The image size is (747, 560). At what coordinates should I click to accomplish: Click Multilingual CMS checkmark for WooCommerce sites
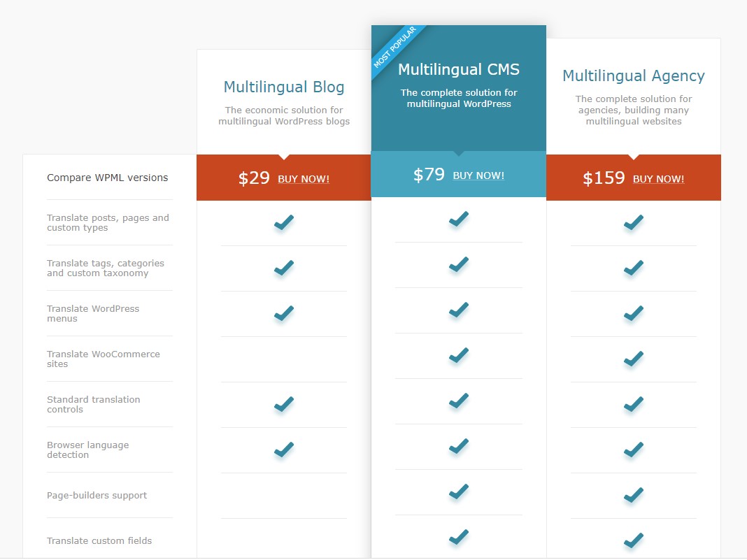tap(459, 354)
